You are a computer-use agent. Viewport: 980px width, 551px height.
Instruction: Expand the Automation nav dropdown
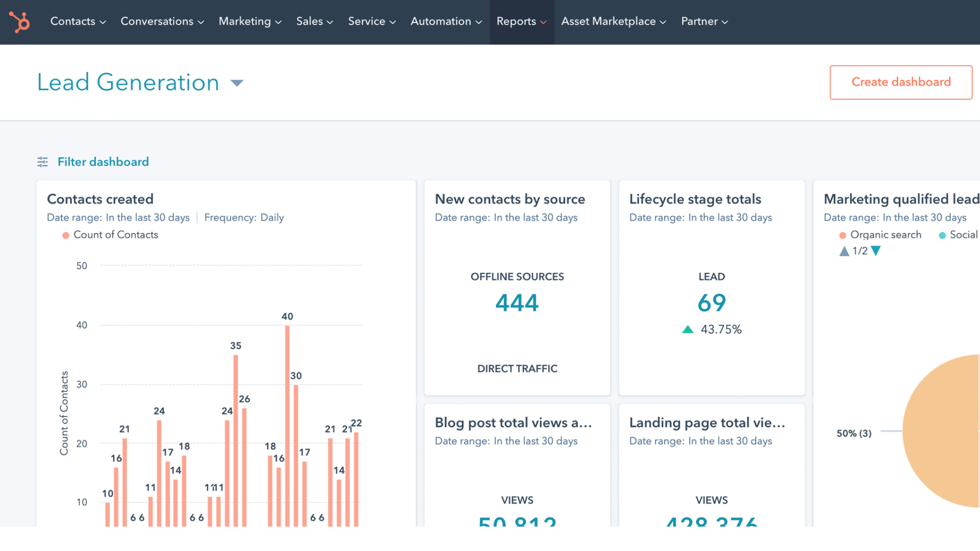click(x=446, y=21)
